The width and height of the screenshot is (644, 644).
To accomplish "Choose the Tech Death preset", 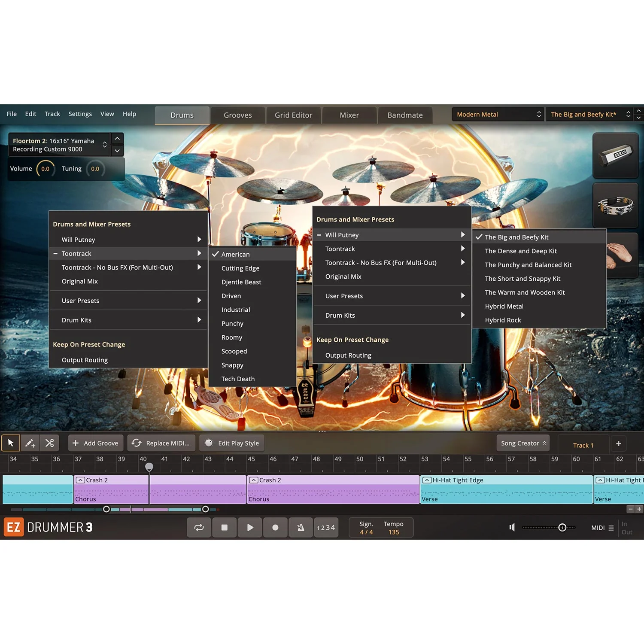I will [252, 379].
